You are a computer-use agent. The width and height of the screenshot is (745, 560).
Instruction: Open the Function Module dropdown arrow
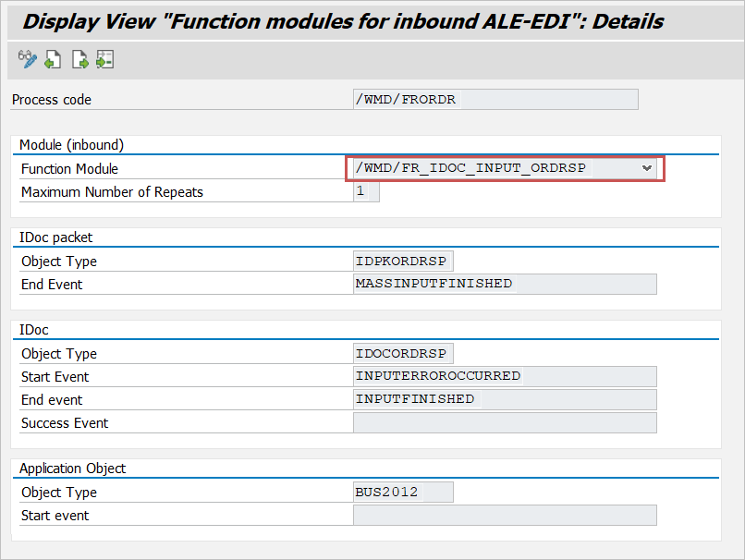click(x=647, y=168)
